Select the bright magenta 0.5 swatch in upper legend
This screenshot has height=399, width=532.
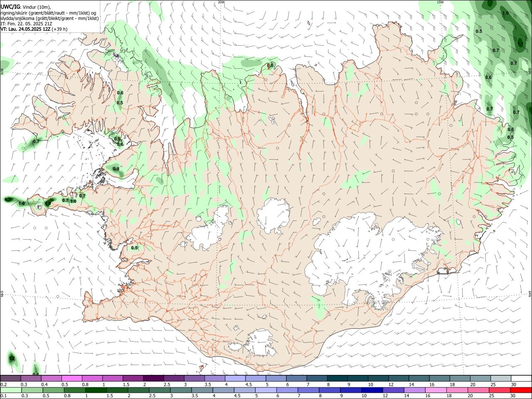click(x=72, y=379)
